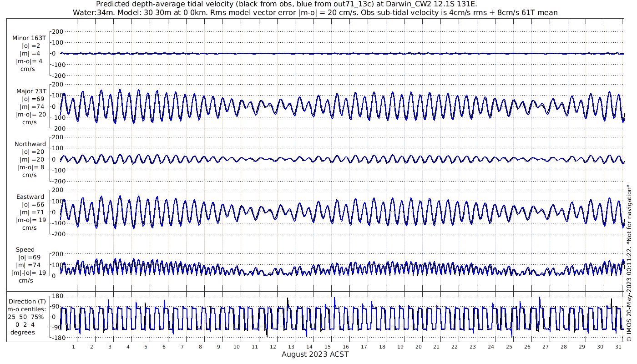Click day '24' on the date axis

pyautogui.click(x=490, y=347)
